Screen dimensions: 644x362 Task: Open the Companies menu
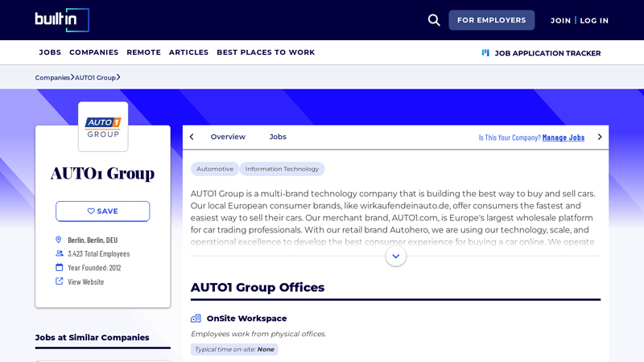[93, 52]
